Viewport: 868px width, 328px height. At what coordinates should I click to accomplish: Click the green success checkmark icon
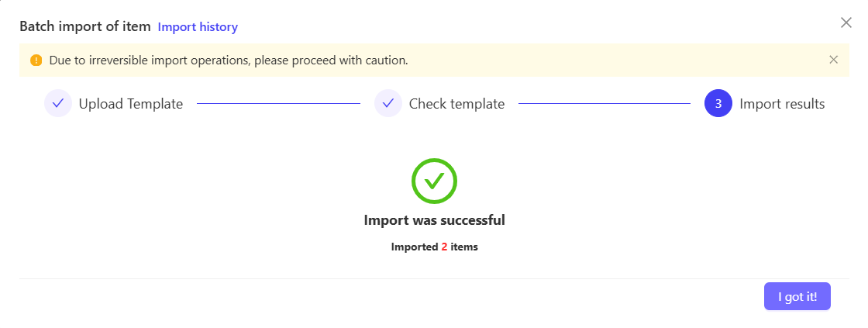434,181
